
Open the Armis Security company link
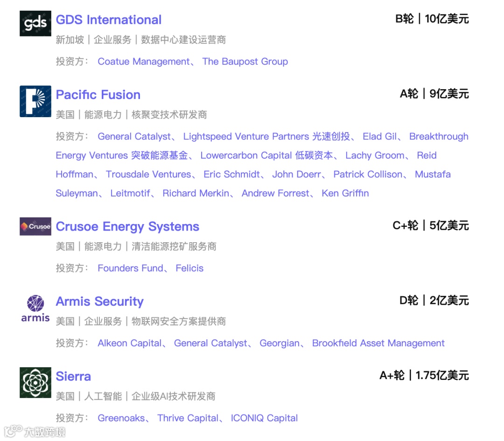tap(100, 301)
